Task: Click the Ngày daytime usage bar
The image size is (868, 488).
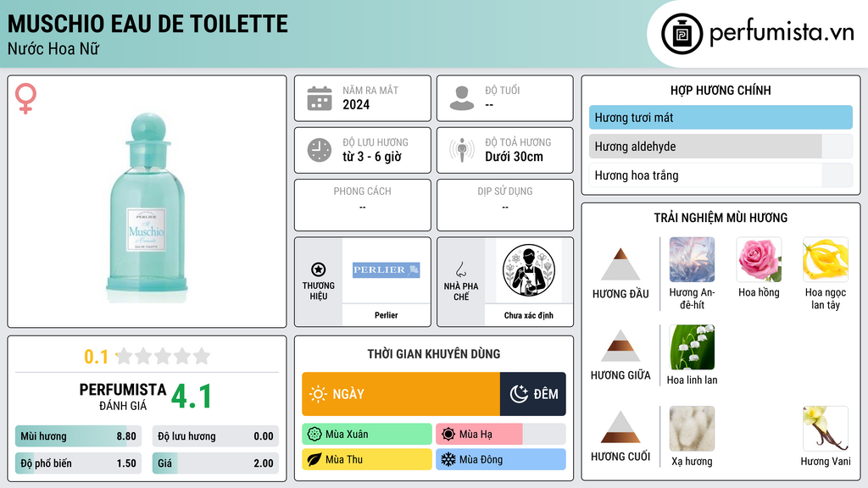Action: point(401,394)
